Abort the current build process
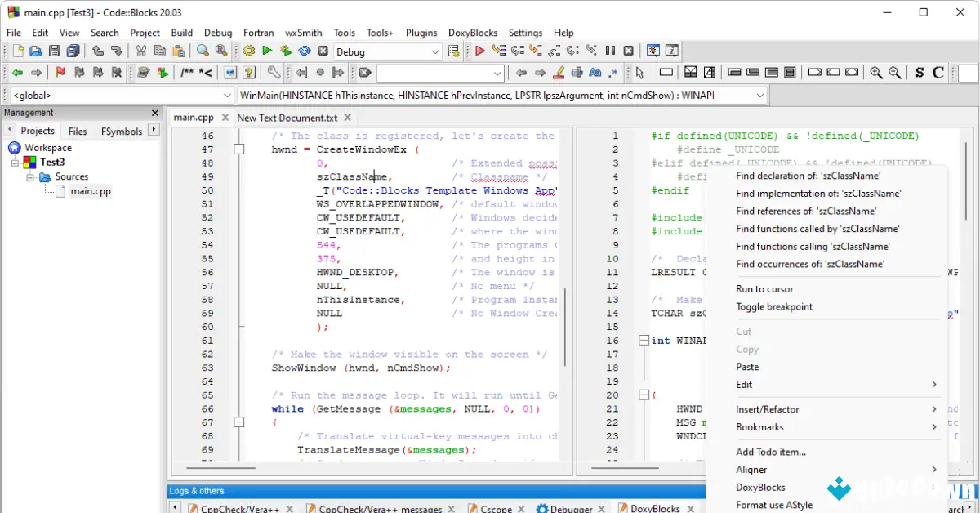Screen dimensions: 980x513 323,51
